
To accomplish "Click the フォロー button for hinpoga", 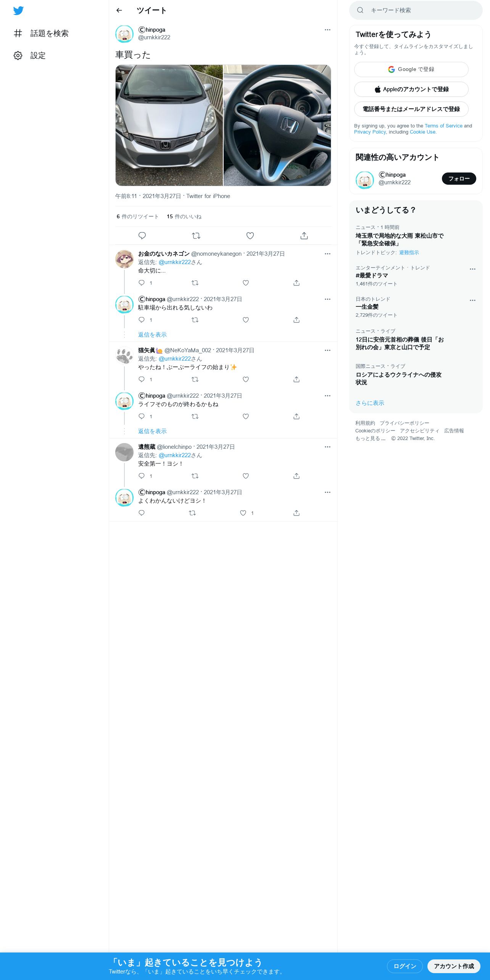I will [x=459, y=179].
